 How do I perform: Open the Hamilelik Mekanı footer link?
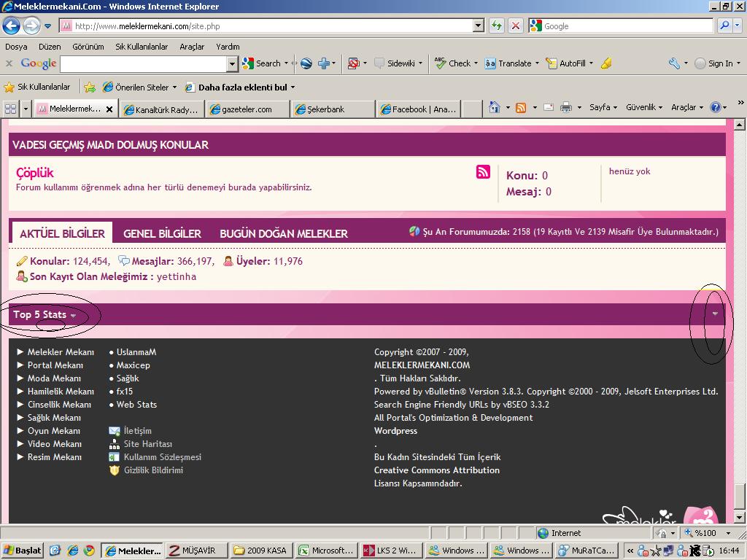(x=61, y=392)
